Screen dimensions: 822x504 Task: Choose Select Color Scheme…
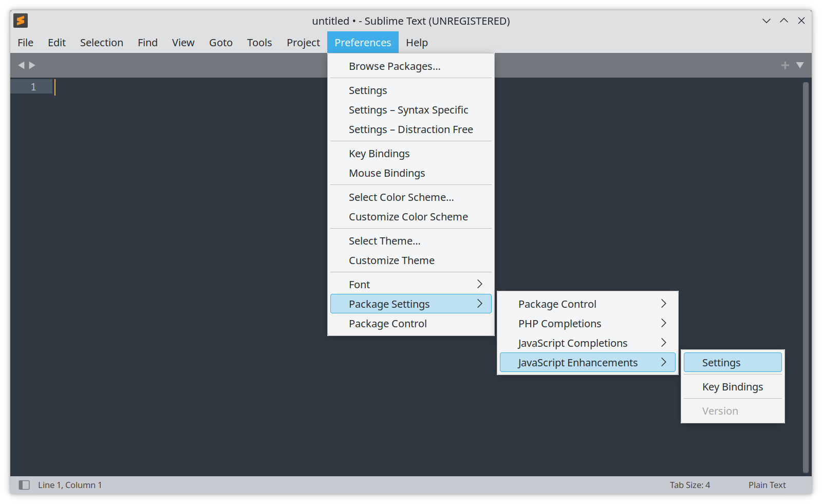click(x=411, y=197)
